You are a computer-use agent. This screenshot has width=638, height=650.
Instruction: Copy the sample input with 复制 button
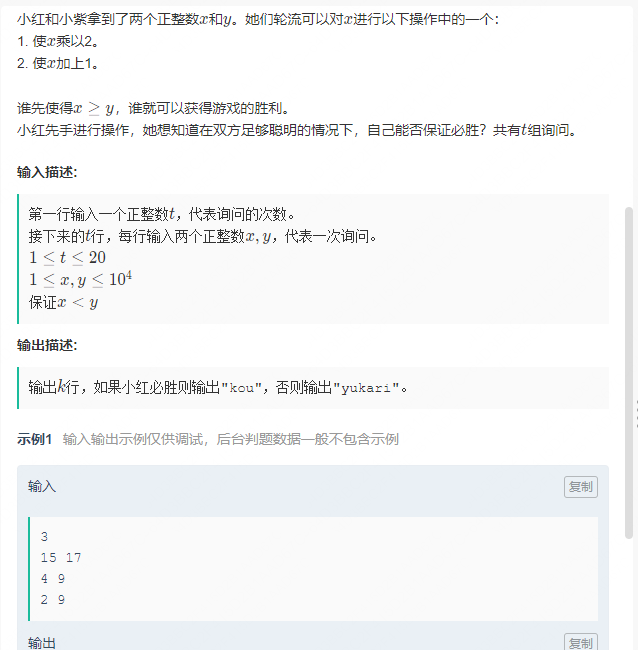tap(580, 487)
